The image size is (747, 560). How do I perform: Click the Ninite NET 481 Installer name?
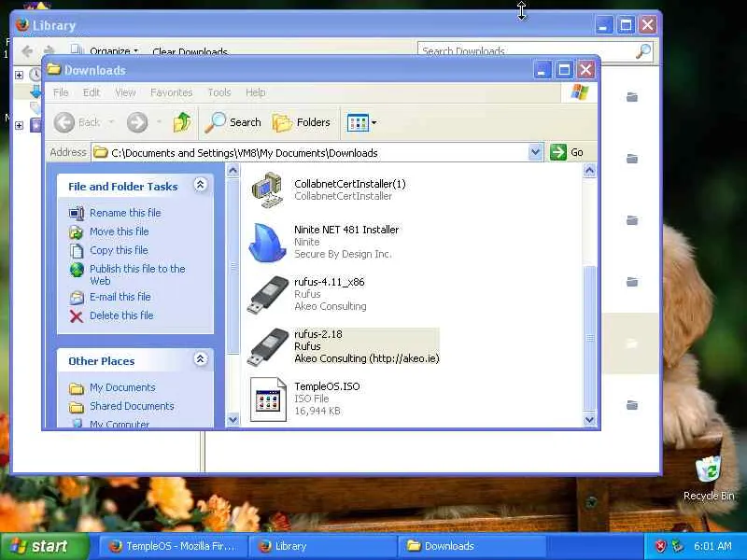(x=346, y=230)
